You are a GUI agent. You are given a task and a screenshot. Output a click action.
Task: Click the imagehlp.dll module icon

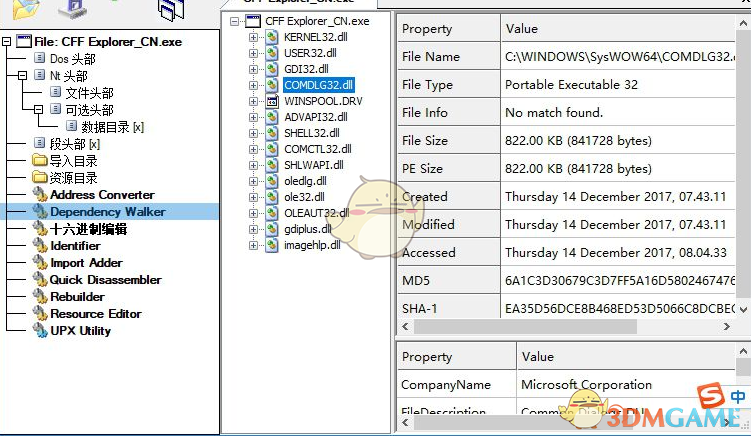coord(272,245)
